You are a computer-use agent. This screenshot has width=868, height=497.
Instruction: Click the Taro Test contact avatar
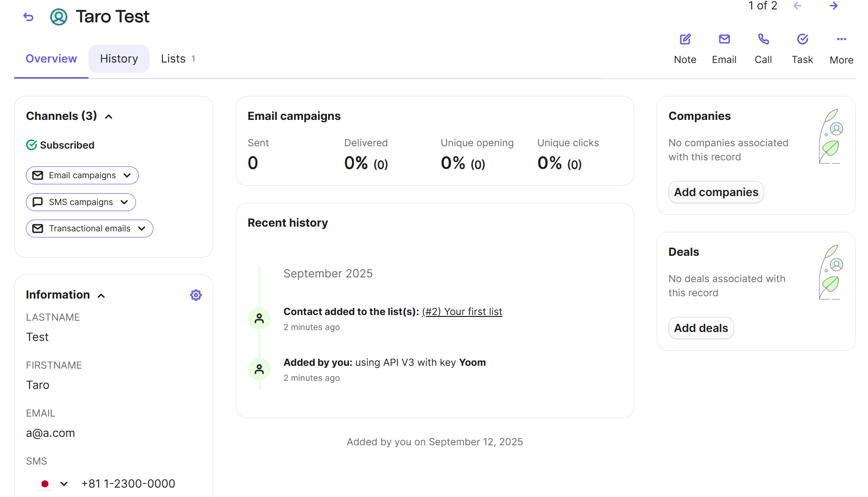point(59,17)
